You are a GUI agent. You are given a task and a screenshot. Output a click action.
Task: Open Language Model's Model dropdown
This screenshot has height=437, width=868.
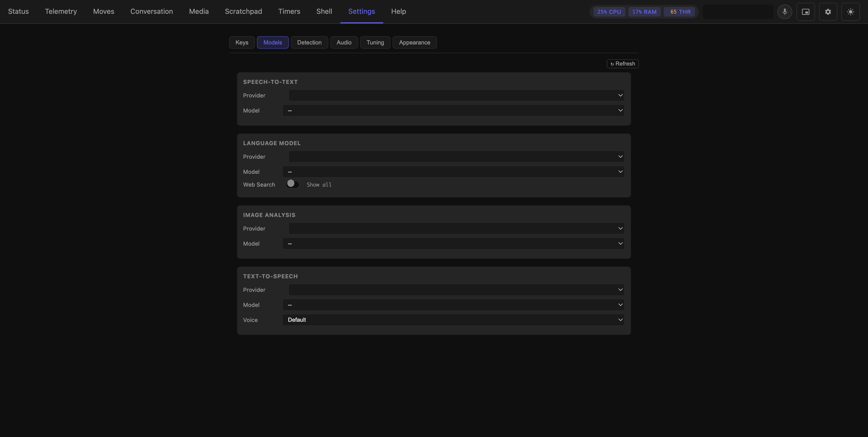coord(453,172)
